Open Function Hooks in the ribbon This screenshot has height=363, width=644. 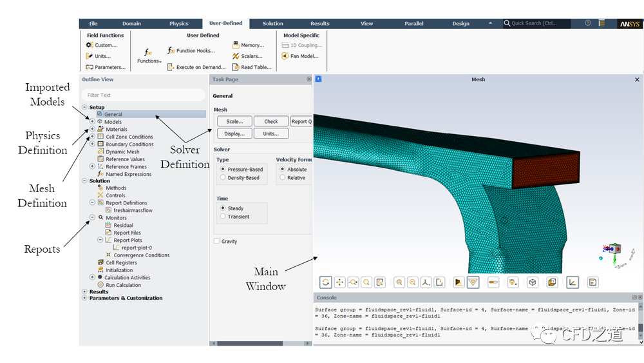point(191,50)
